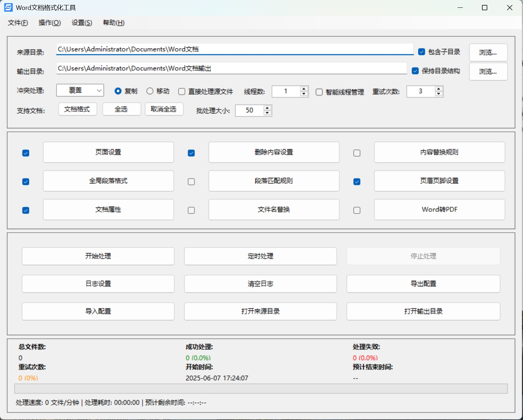Uncheck the checkbox beside 页眉页脚设置
Viewport: 523px width, 420px height.
pyautogui.click(x=357, y=182)
